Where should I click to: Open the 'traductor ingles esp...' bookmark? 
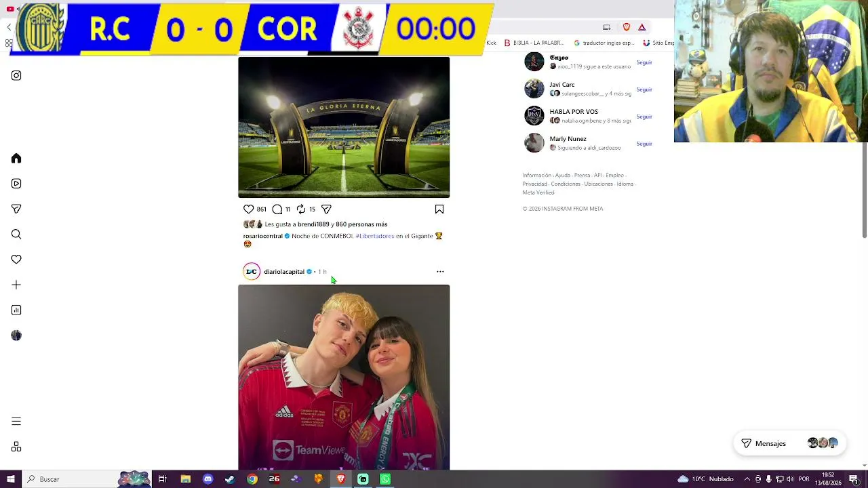(604, 43)
